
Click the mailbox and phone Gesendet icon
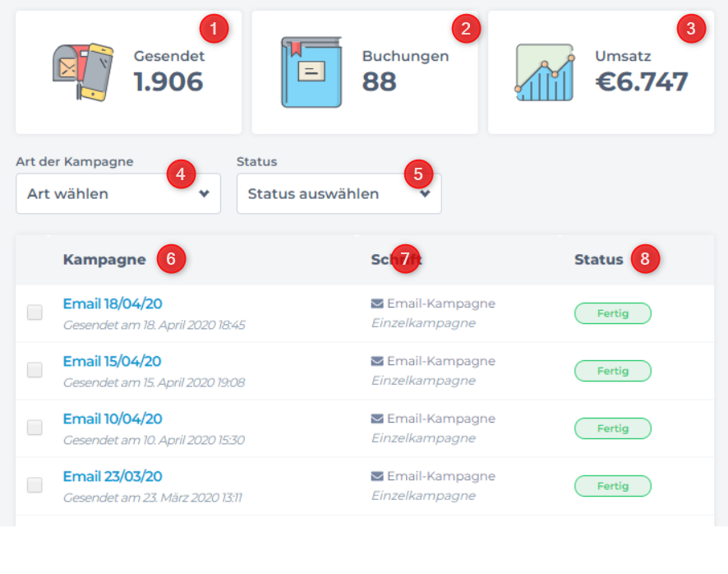coord(82,72)
